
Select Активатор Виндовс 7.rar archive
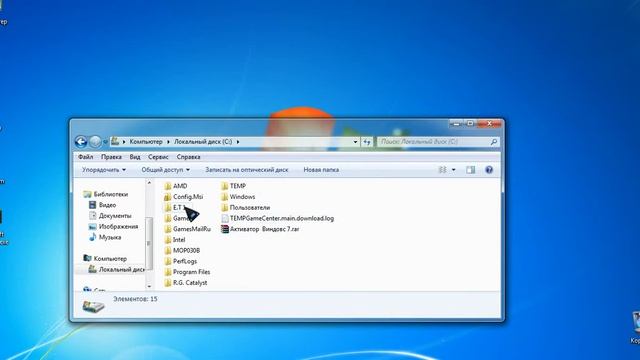click(260, 229)
